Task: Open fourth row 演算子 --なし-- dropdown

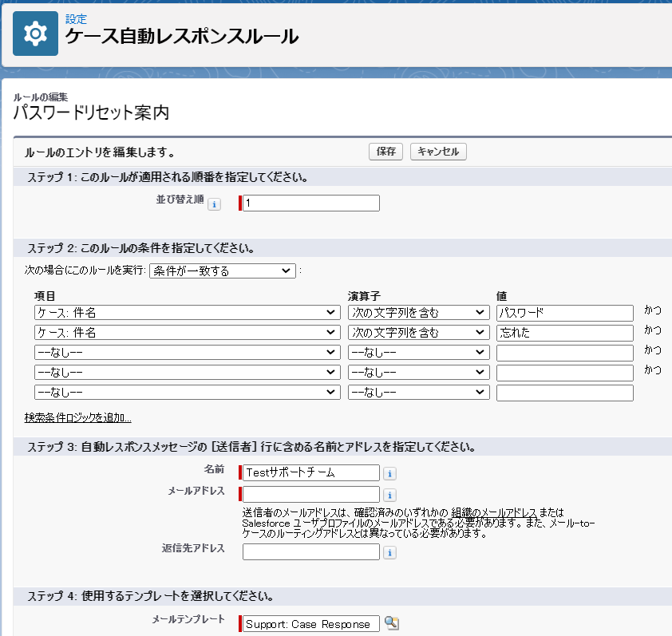Action: point(419,372)
